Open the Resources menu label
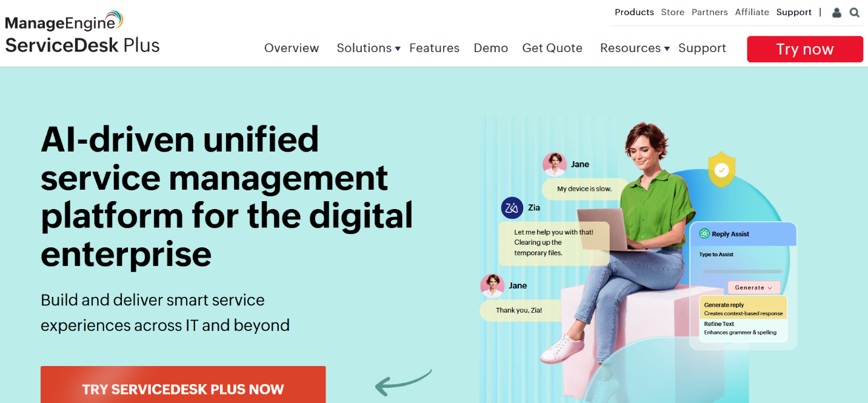This screenshot has width=868, height=403. 630,48
